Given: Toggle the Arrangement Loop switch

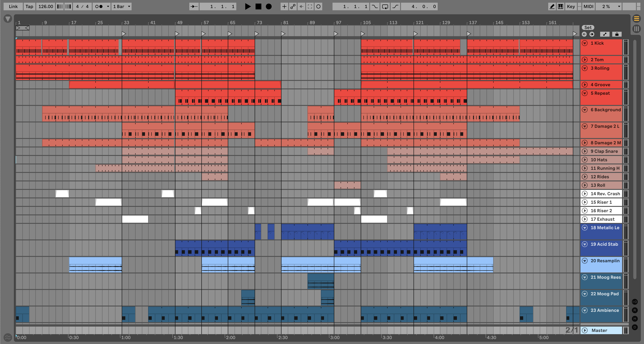Looking at the screenshot, I should tap(385, 6).
